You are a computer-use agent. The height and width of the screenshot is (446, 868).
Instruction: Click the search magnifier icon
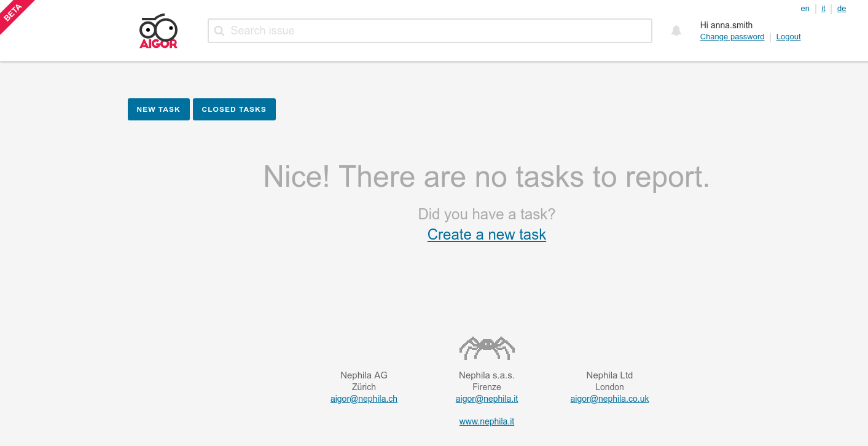tap(219, 31)
